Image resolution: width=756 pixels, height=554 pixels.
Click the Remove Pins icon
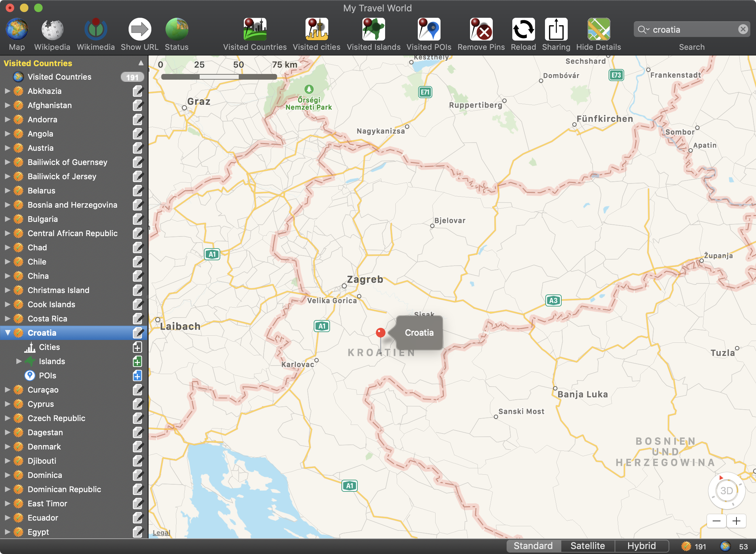481,29
